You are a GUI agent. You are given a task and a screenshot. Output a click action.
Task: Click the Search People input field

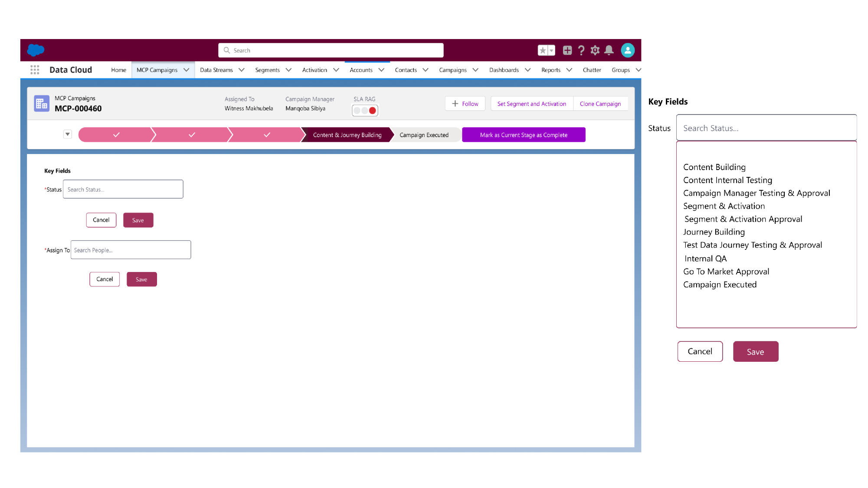tap(131, 250)
